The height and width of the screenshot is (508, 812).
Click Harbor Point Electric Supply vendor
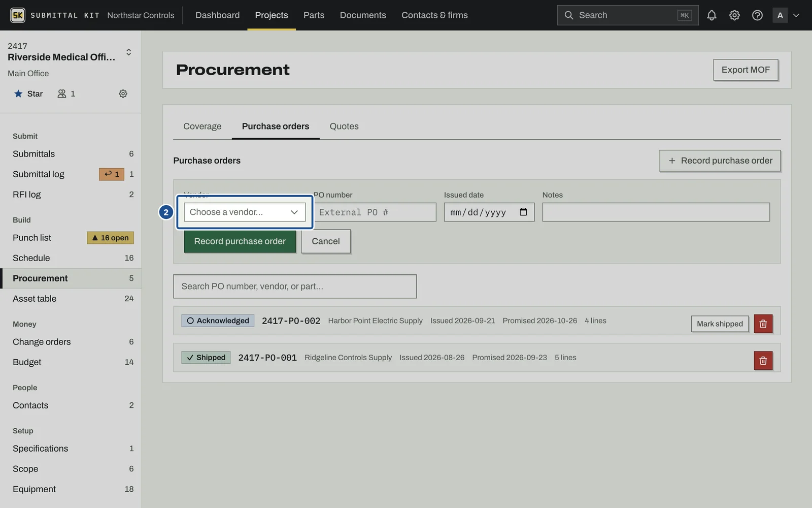point(375,321)
